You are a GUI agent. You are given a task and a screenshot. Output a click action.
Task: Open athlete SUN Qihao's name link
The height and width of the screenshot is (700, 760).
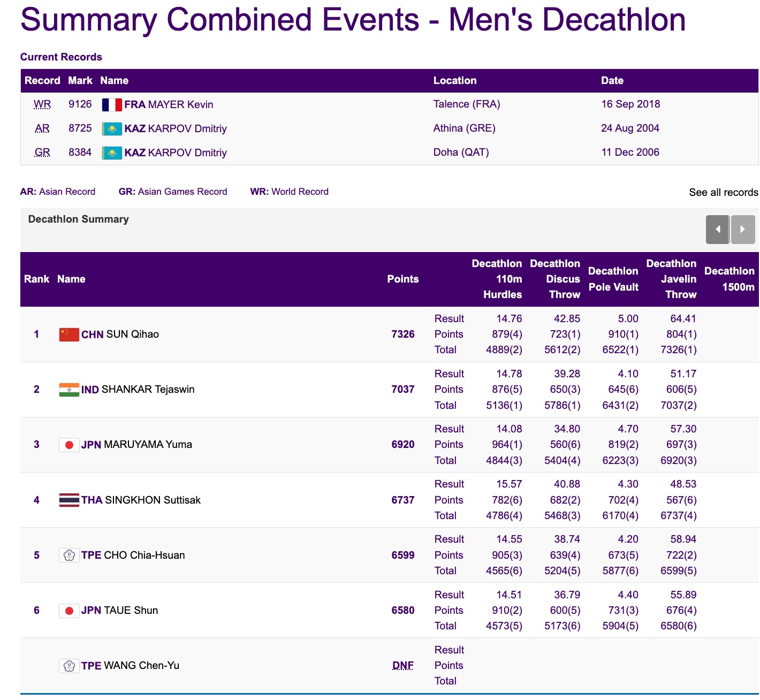132,334
